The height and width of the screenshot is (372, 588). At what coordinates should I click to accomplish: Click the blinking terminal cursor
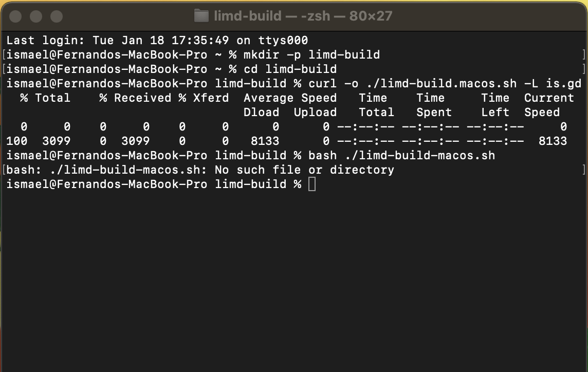[311, 184]
